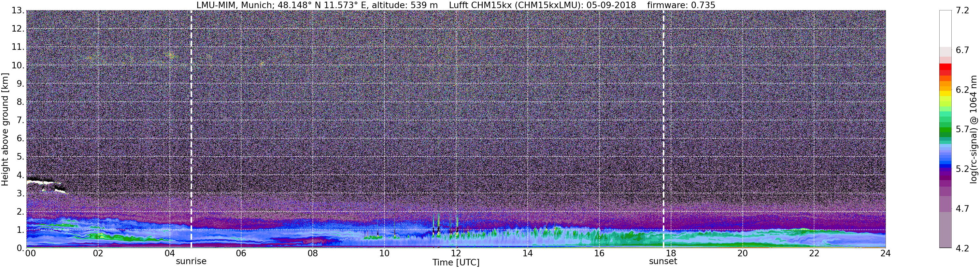Click the colorbar tick label '7.2'
This screenshot has width=980, height=269.
[x=962, y=11]
